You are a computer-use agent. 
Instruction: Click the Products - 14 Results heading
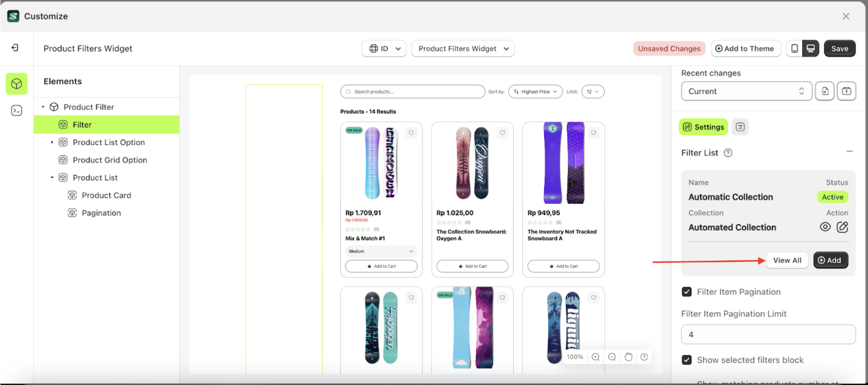coord(368,112)
